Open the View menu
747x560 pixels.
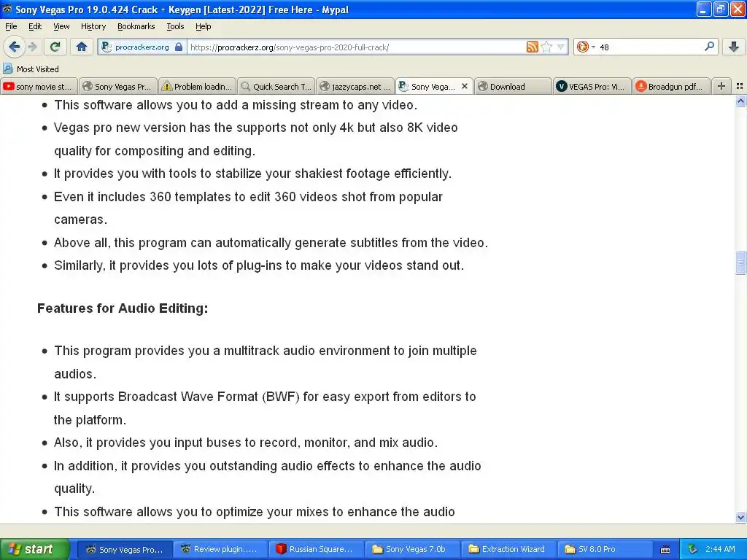click(x=61, y=26)
